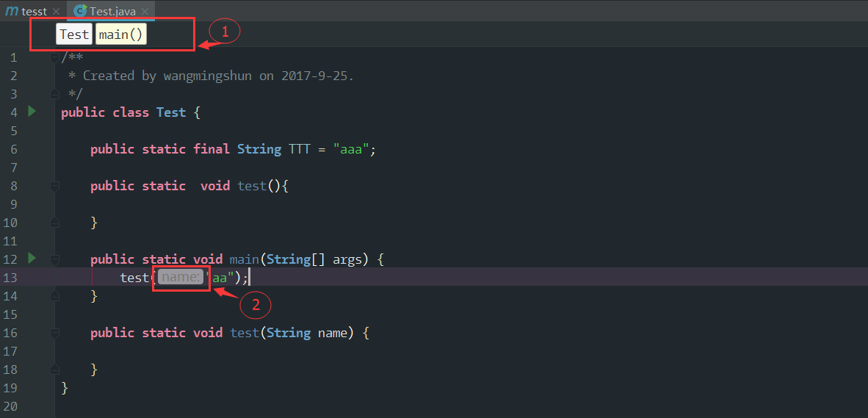
Task: Click the "aaa" string literal on line 6
Action: pyautogui.click(x=351, y=149)
